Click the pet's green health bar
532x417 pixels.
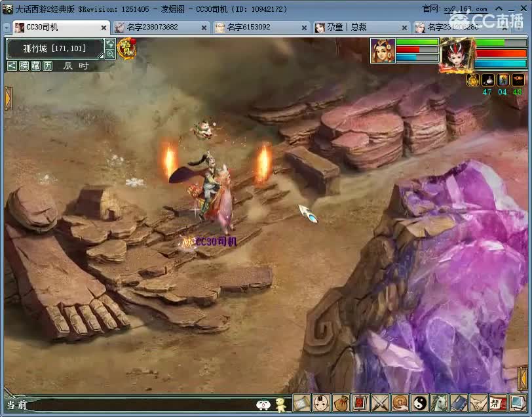click(417, 42)
